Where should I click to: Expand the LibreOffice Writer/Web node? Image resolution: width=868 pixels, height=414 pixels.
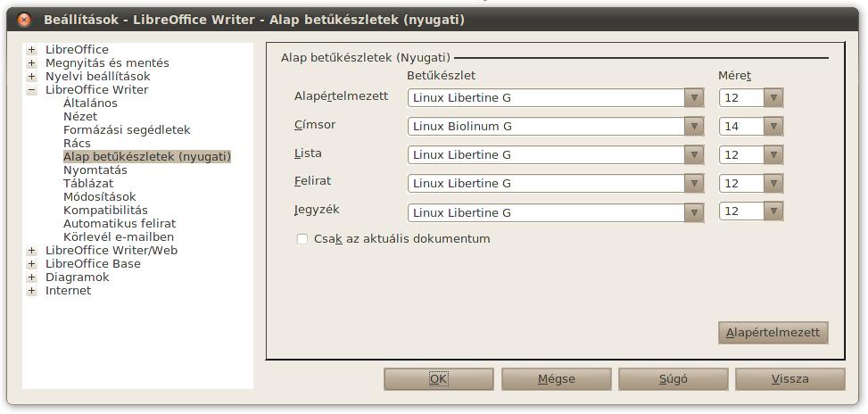pyautogui.click(x=31, y=251)
